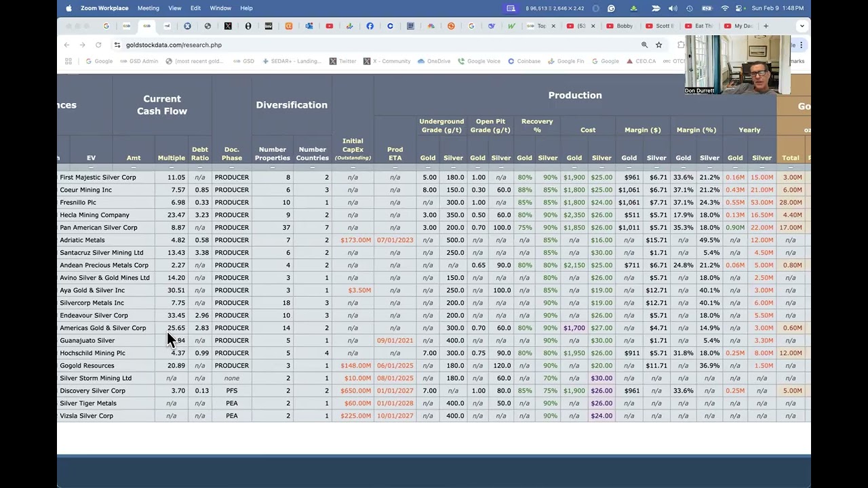868x488 pixels.
Task: Select Discovery Silver Corp
Action: tap(92, 391)
